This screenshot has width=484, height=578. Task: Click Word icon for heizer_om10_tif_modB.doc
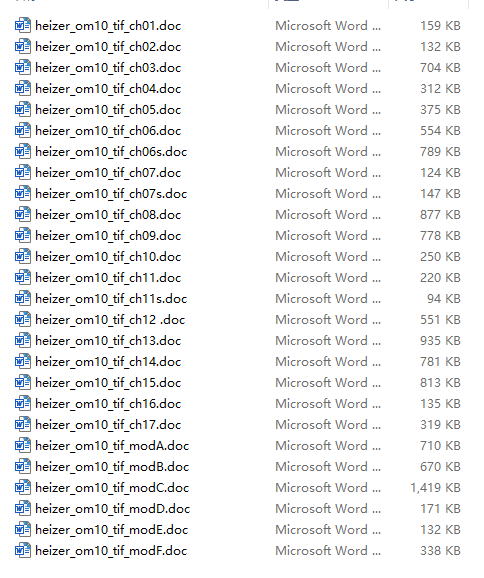tap(22, 467)
